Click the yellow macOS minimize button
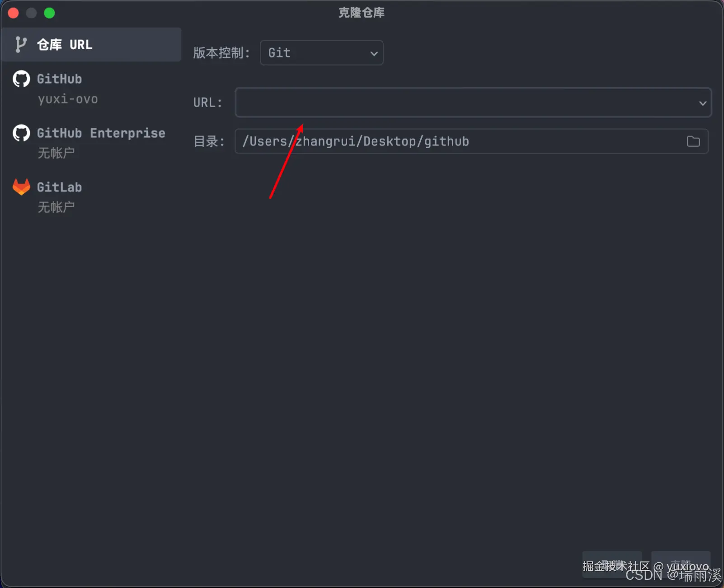Screen dimensions: 724x588 coord(31,13)
